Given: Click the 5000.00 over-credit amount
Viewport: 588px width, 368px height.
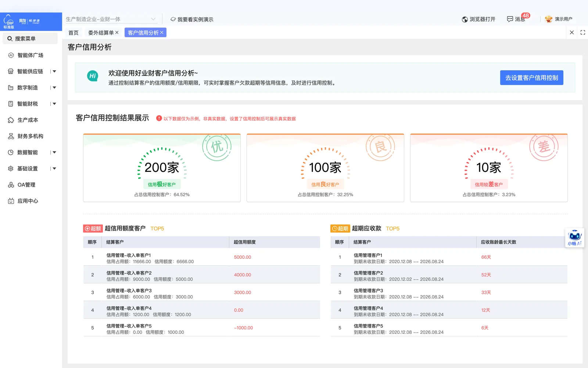Looking at the screenshot, I should point(243,257).
